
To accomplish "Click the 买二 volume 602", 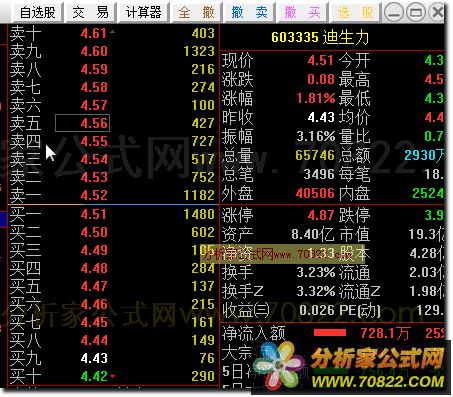I will point(203,232).
